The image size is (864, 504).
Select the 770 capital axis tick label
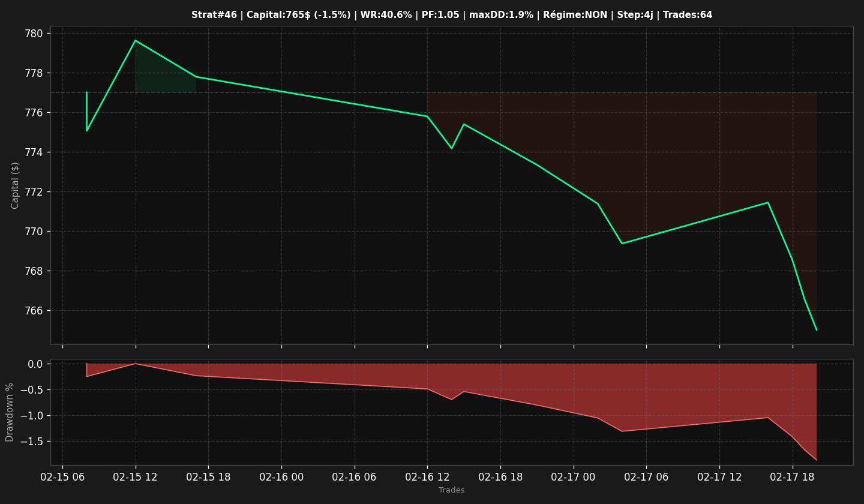[x=34, y=232]
